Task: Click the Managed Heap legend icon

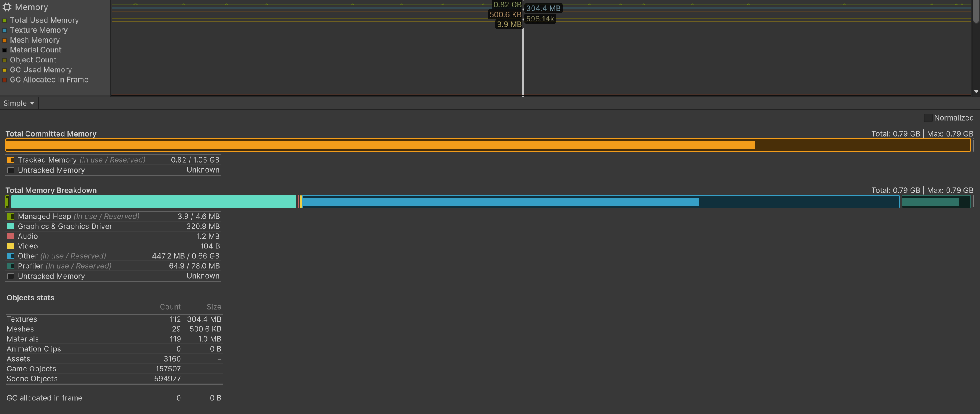Action: [x=11, y=216]
